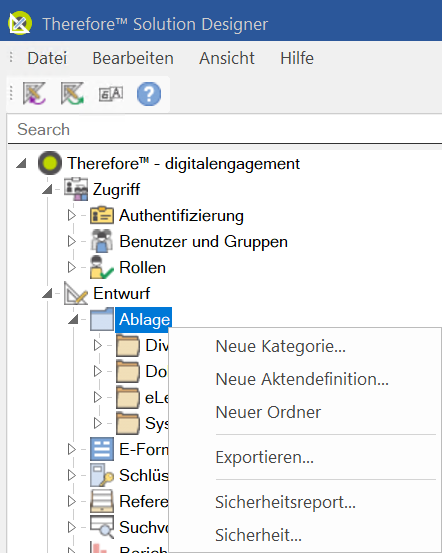This screenshot has width=442, height=553.
Task: Click the folder icon beside Do
Action: pos(128,371)
